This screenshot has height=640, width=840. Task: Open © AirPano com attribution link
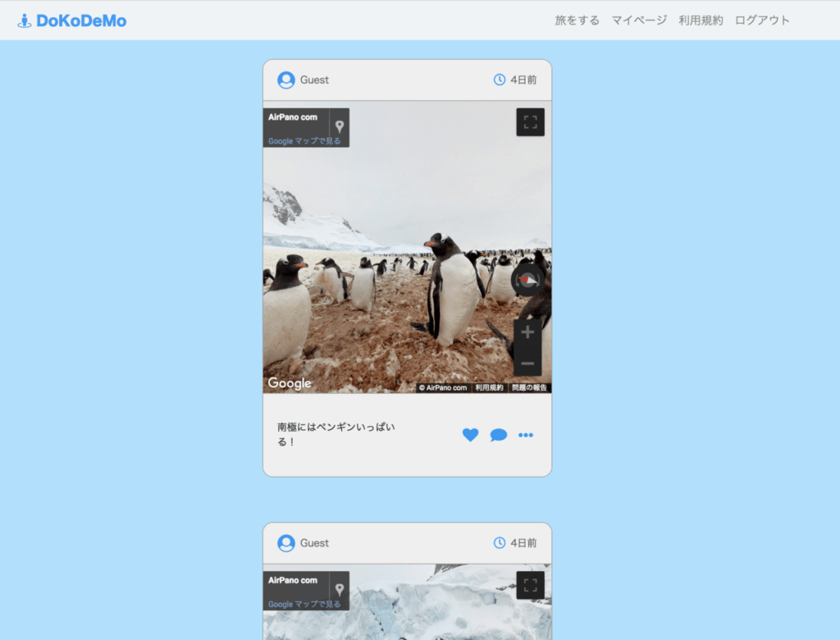point(443,387)
